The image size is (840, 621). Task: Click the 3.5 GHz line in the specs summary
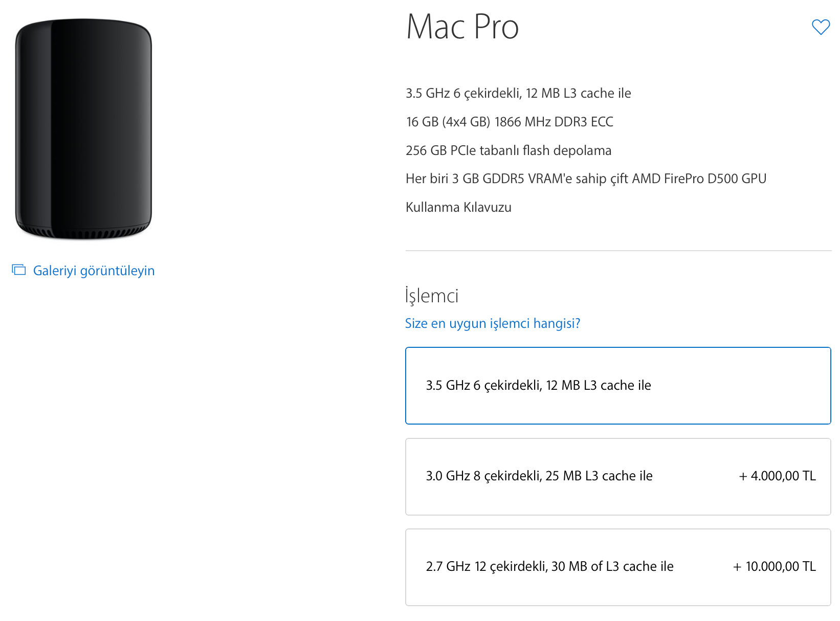click(x=518, y=93)
